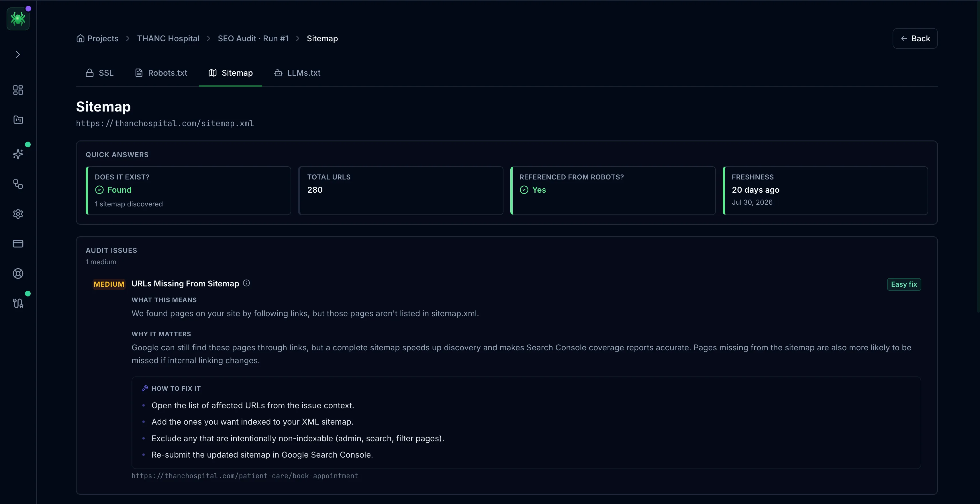Click the Found status in Does It Exist card

(x=113, y=190)
